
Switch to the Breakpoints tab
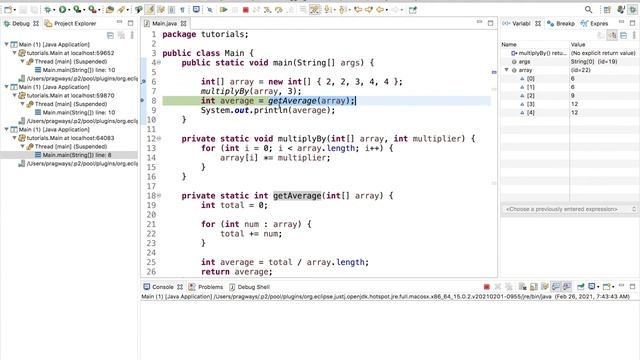click(x=561, y=24)
